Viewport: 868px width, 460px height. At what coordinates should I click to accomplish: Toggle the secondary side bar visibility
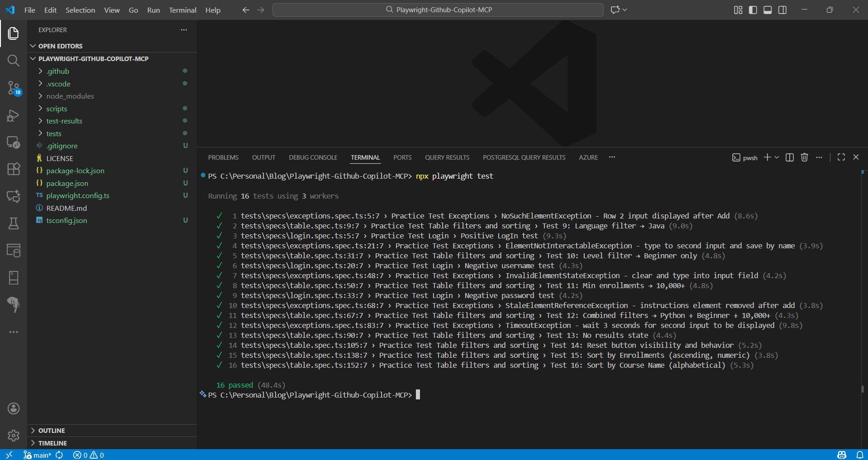tap(782, 10)
